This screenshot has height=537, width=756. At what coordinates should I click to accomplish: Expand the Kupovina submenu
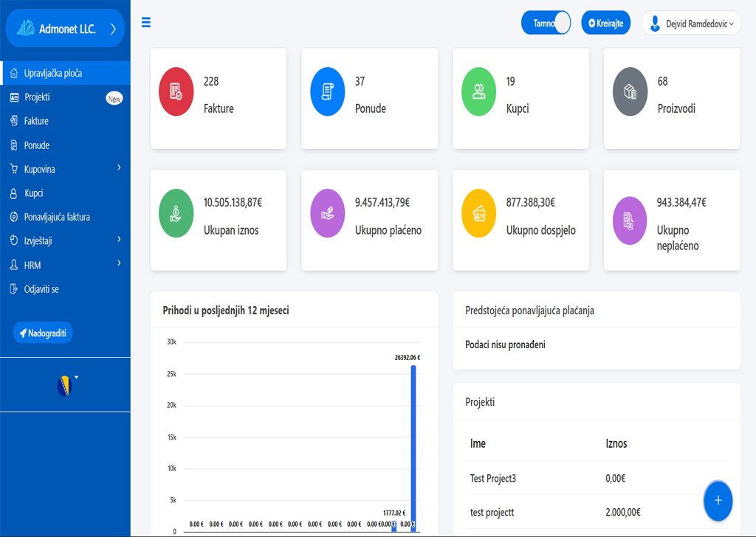tap(65, 169)
